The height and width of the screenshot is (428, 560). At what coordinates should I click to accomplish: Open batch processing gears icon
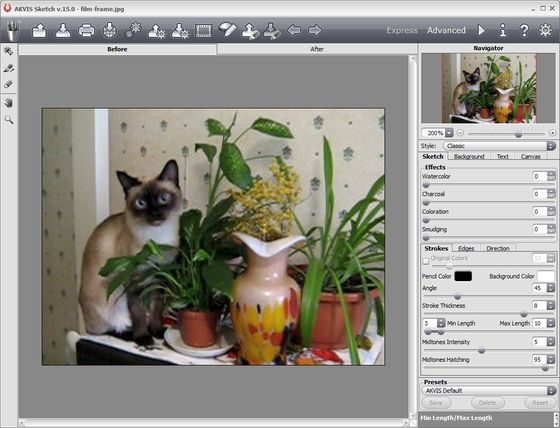pos(133,30)
